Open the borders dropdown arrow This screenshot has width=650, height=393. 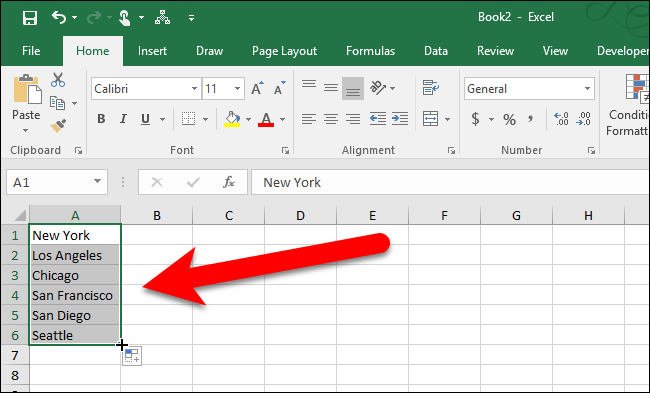coord(205,119)
